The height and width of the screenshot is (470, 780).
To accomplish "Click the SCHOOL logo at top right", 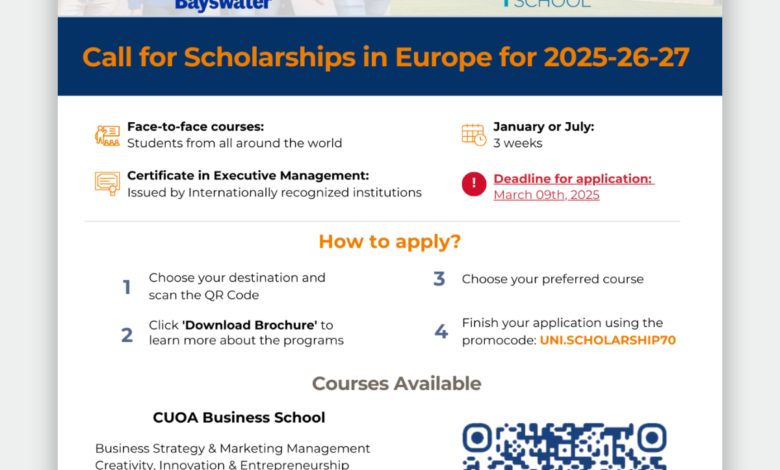I will pyautogui.click(x=547, y=4).
